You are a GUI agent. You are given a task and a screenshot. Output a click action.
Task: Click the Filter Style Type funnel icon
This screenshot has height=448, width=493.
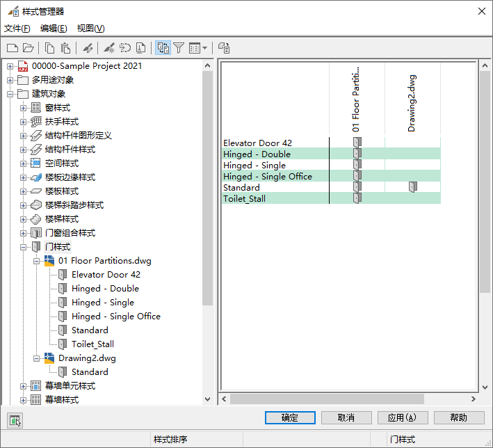[x=179, y=48]
